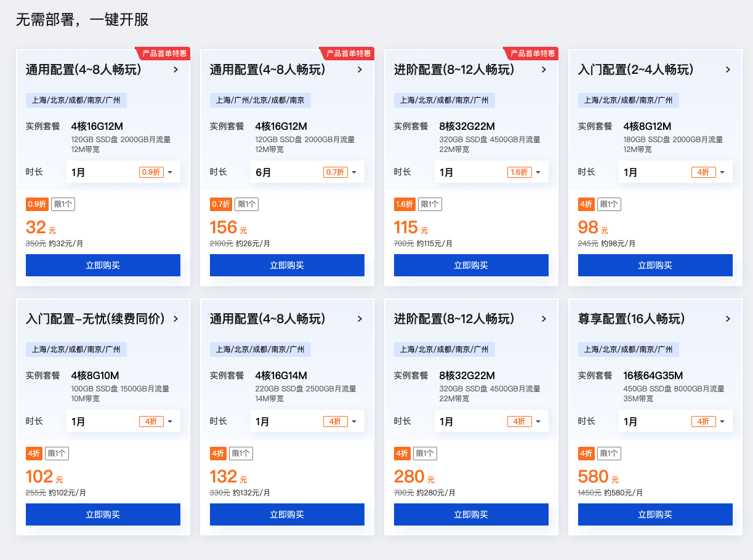Click 立即购买 for the 156元 package

(x=287, y=265)
